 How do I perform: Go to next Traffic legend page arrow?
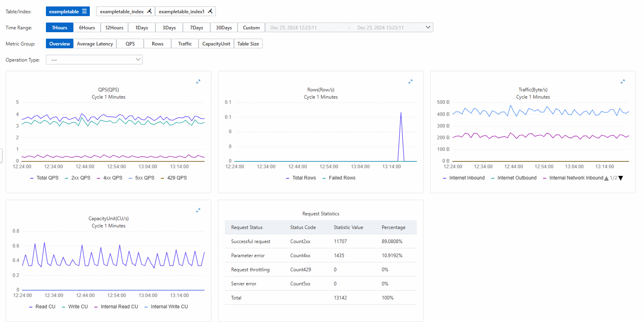tap(621, 178)
